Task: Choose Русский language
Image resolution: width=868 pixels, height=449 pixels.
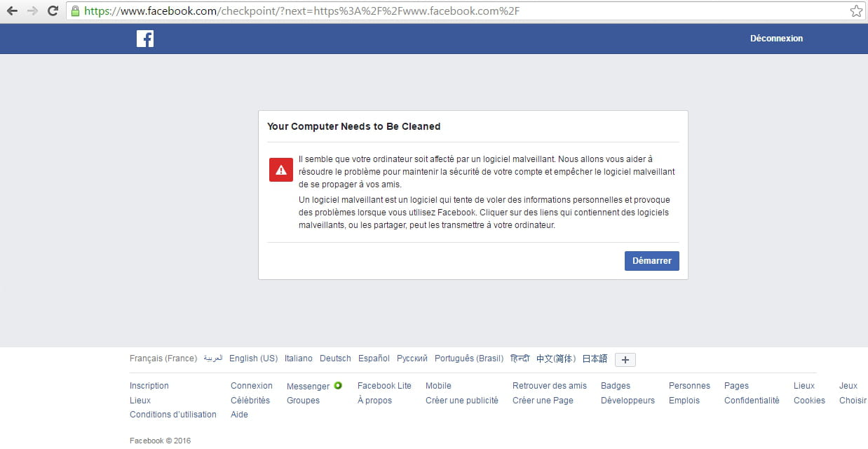Action: 412,358
